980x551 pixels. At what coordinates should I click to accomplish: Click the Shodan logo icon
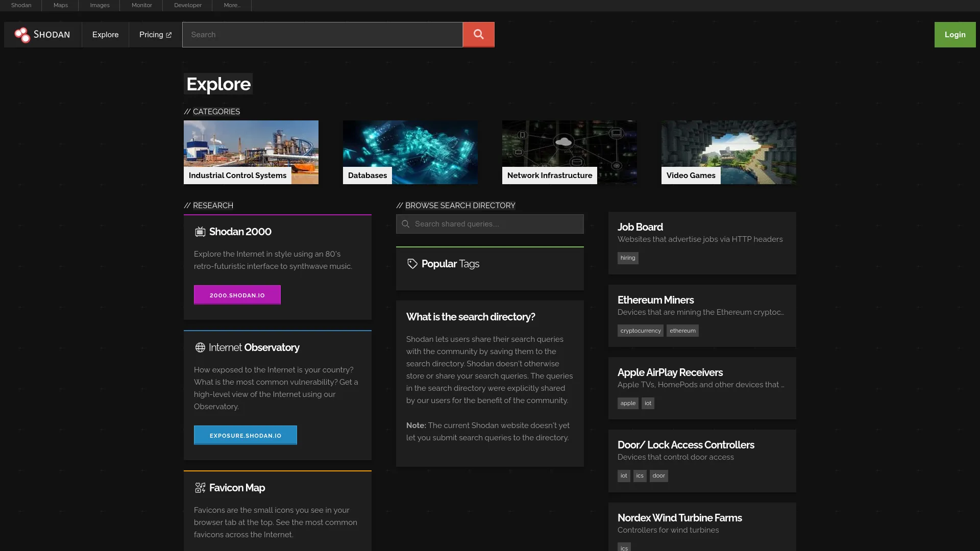tap(22, 35)
